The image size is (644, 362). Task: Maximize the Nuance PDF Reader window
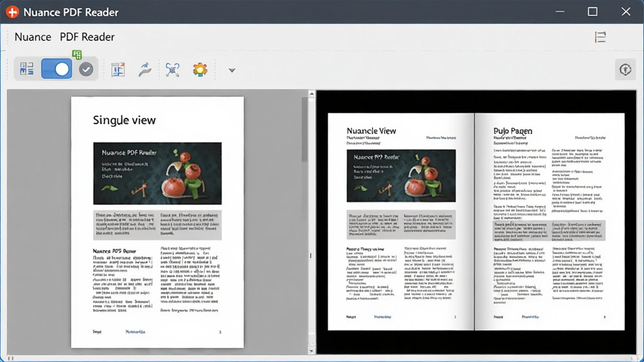coord(592,11)
